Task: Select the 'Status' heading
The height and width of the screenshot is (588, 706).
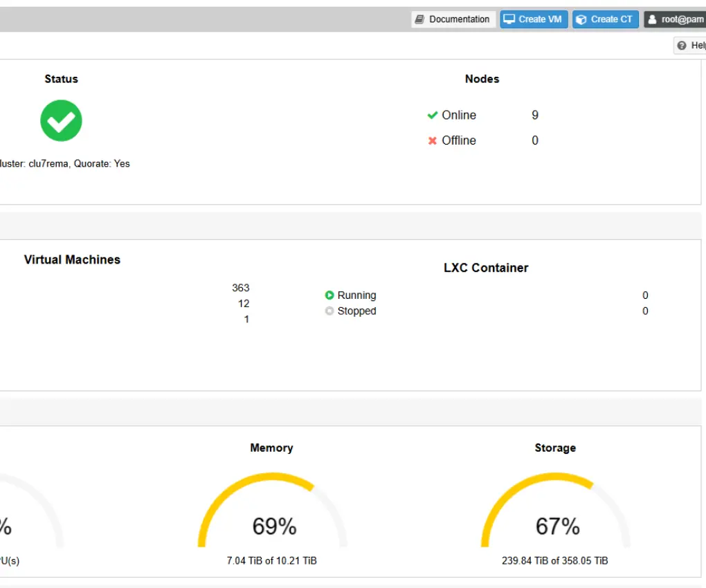Action: coord(61,79)
